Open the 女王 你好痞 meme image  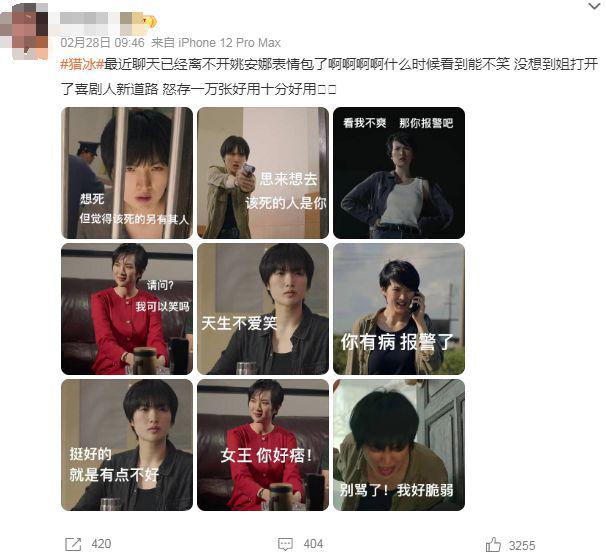[x=263, y=445]
